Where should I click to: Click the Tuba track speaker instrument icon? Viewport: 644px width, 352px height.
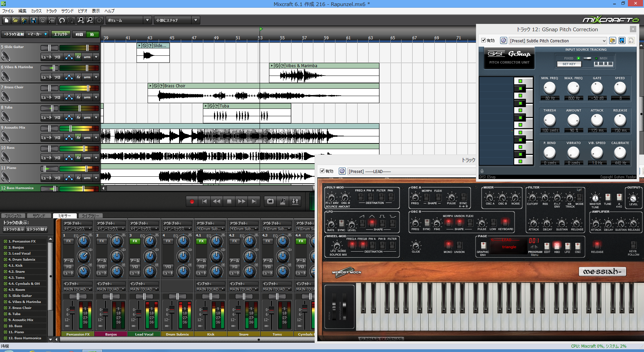pyautogui.click(x=6, y=116)
